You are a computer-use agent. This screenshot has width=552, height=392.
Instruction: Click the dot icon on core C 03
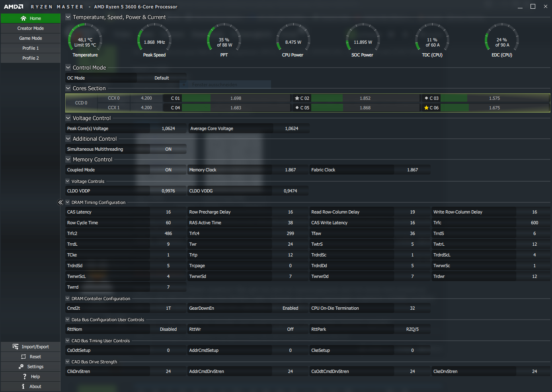click(426, 98)
